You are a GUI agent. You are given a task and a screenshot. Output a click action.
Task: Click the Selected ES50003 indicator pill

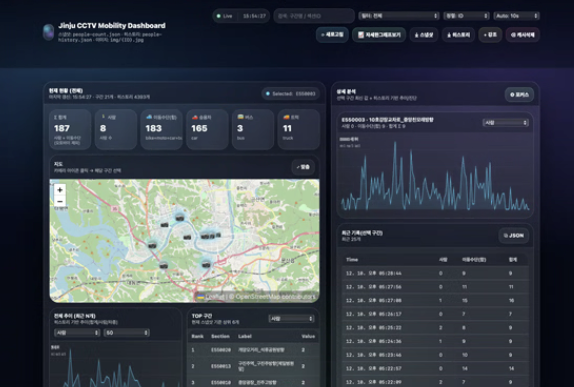[291, 94]
